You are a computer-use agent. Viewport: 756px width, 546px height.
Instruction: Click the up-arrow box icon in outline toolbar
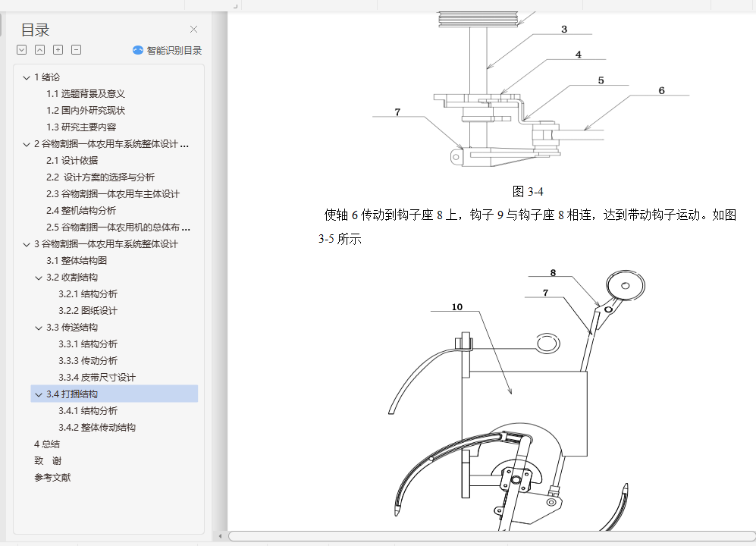tap(40, 50)
